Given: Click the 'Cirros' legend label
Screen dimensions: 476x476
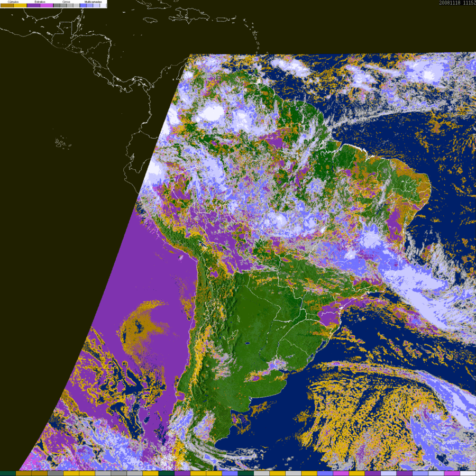Looking at the screenshot, I should click(x=66, y=2).
